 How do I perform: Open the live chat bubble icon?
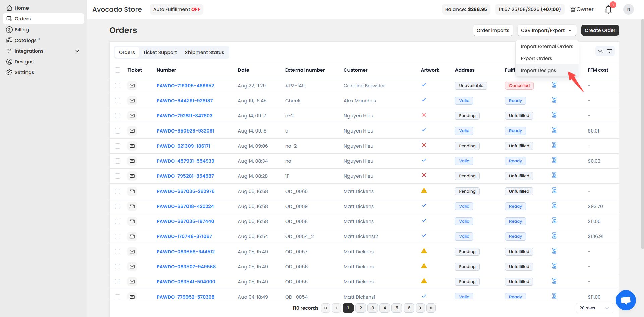(626, 300)
